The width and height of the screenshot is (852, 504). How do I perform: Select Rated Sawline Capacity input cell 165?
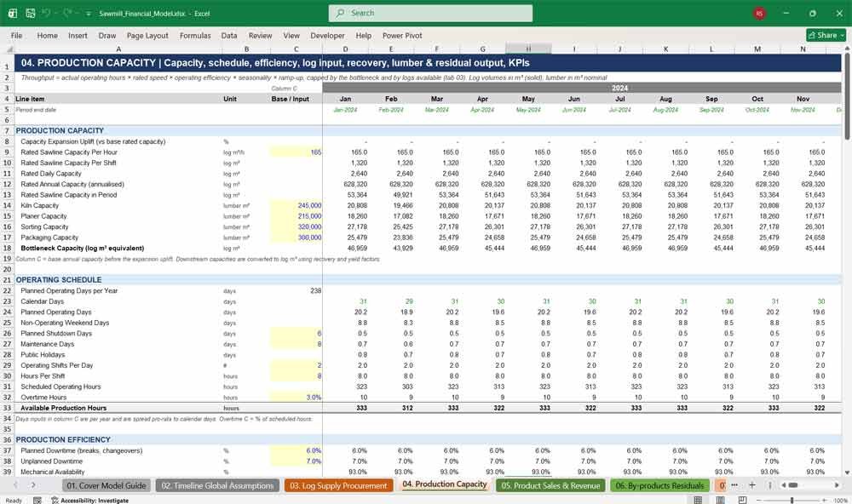[296, 152]
